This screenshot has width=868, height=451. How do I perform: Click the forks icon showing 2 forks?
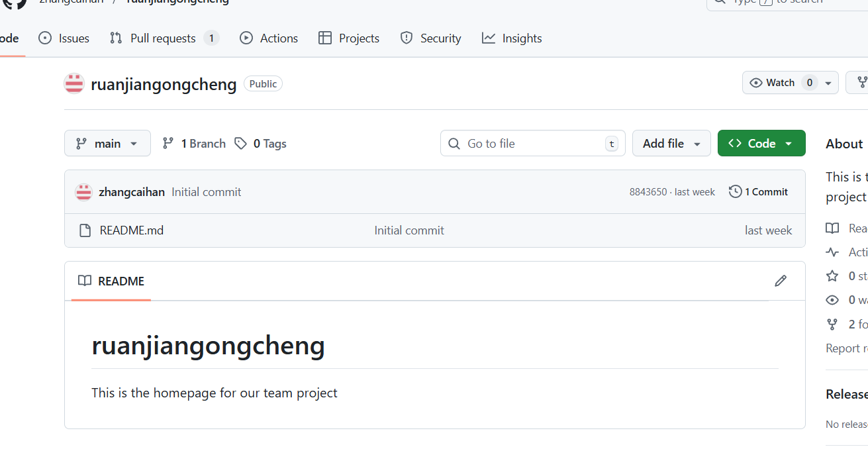pos(832,324)
